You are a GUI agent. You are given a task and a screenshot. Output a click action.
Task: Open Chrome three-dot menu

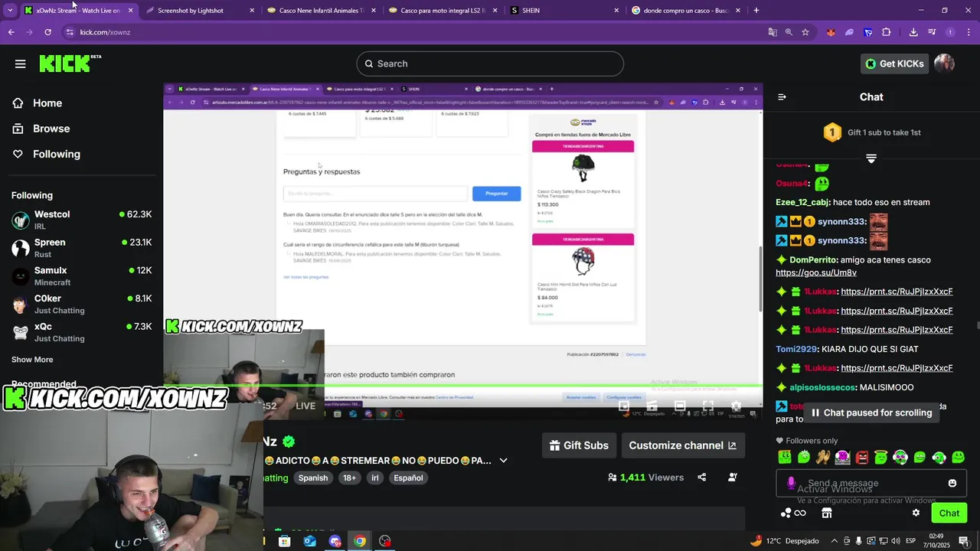(969, 32)
